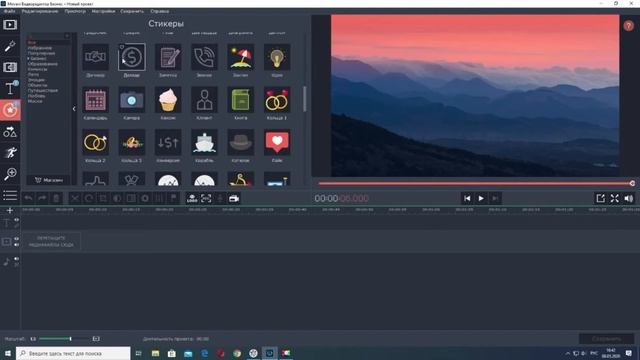Add a new track with plus icon
This screenshot has width=640, height=360.
pyautogui.click(x=10, y=211)
